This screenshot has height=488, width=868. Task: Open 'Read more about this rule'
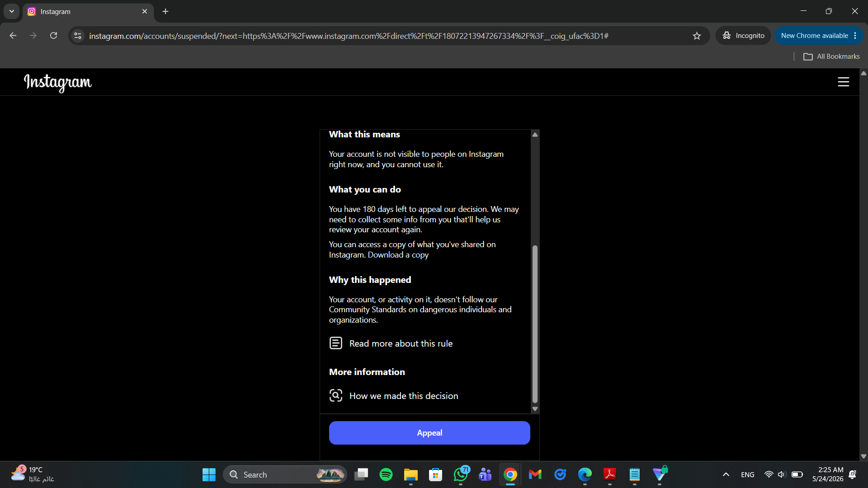coord(401,343)
